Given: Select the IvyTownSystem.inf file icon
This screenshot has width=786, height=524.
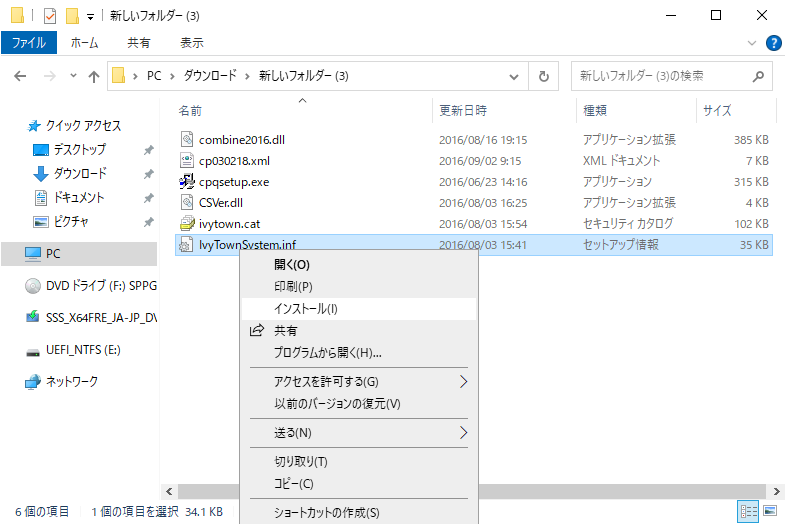Looking at the screenshot, I should click(x=186, y=245).
